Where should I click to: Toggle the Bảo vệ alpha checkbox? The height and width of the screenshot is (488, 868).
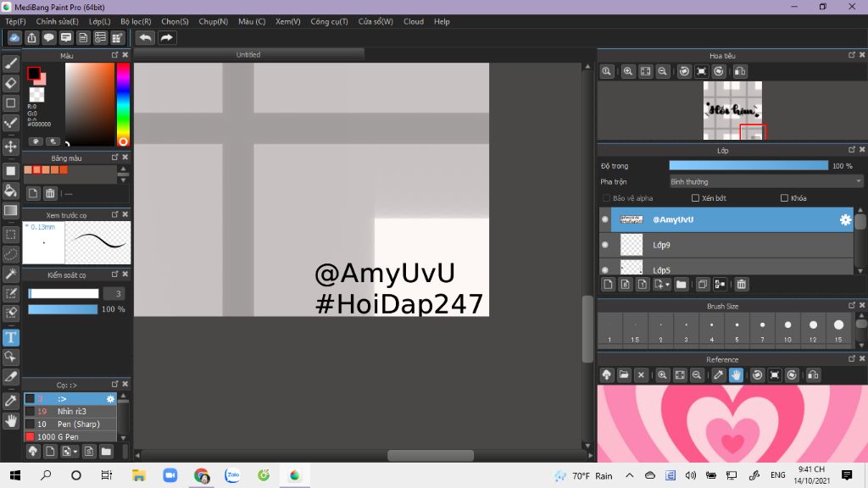click(606, 198)
